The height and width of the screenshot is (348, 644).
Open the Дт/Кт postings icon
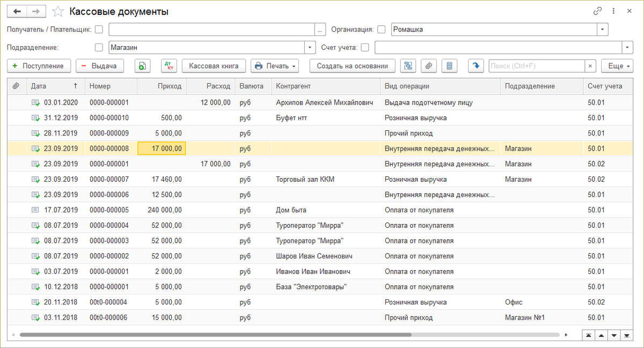click(169, 66)
